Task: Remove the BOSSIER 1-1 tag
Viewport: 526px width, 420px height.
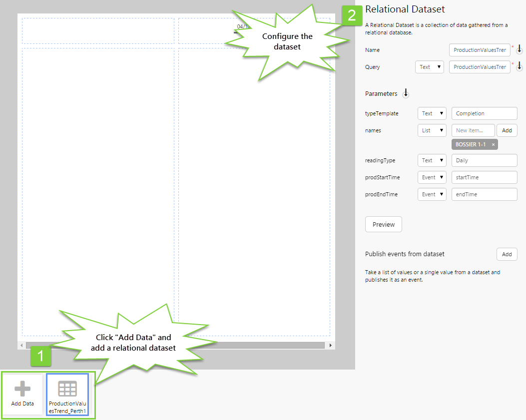Action: tap(493, 144)
